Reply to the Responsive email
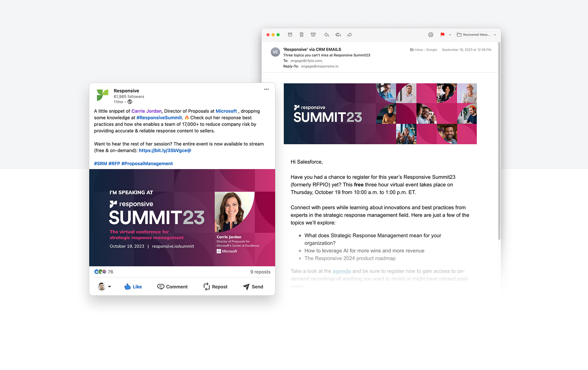This screenshot has height=370, width=588. [326, 35]
